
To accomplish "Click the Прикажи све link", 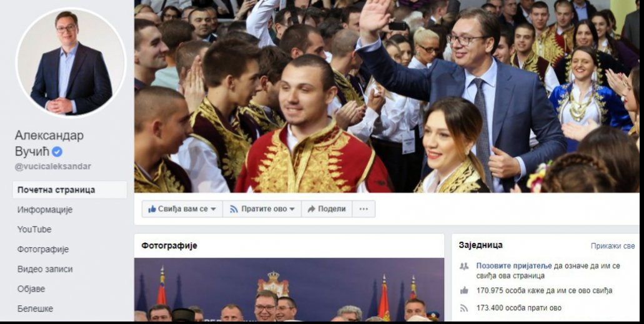I will tap(612, 247).
